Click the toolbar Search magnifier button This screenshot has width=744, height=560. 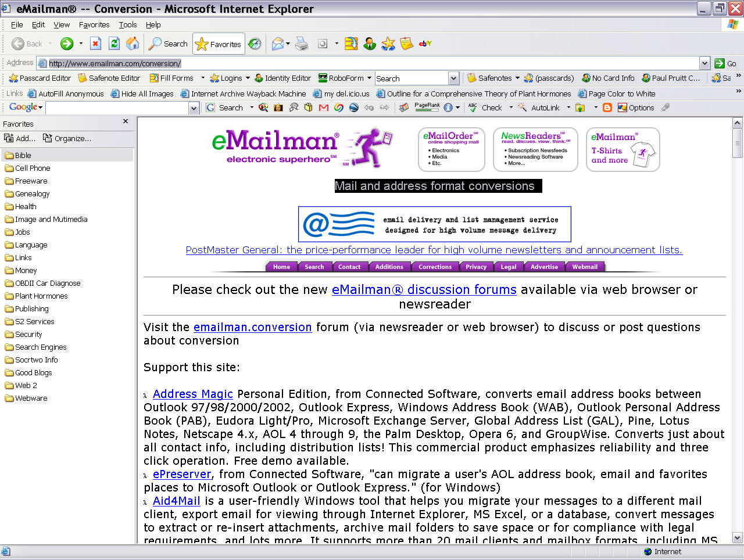tap(168, 44)
